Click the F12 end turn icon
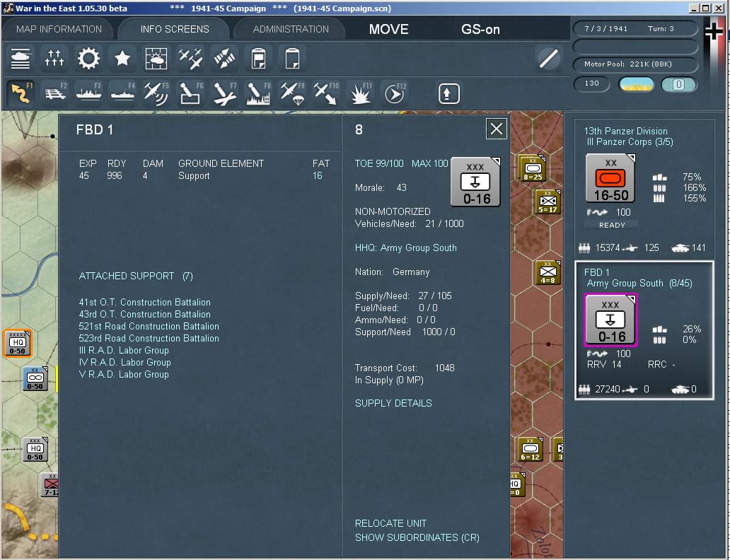 [x=395, y=93]
